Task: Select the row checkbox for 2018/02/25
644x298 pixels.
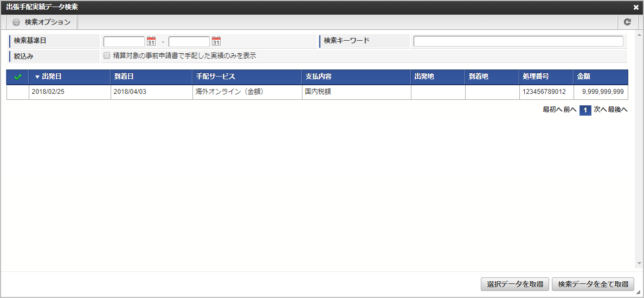Action: (17, 92)
